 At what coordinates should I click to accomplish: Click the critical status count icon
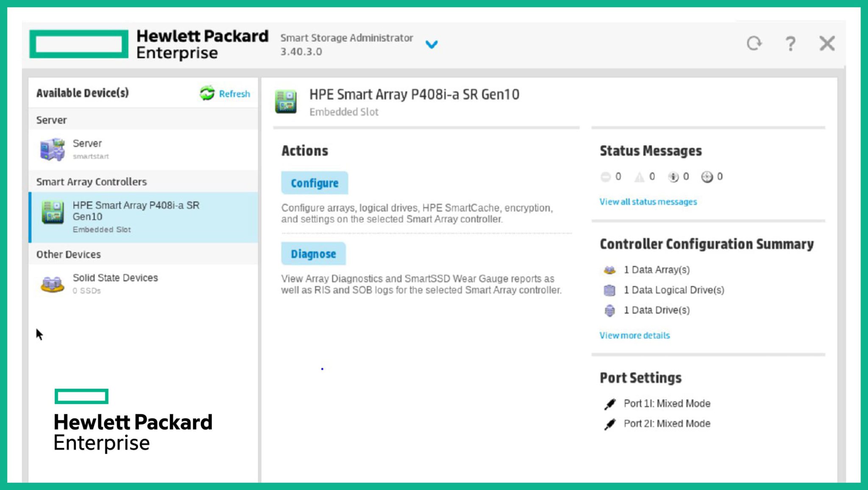pos(606,177)
